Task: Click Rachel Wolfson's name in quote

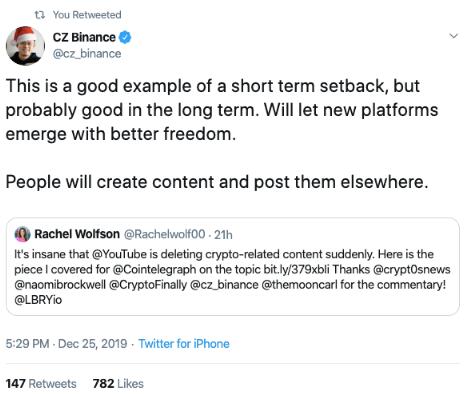Action: click(x=77, y=234)
